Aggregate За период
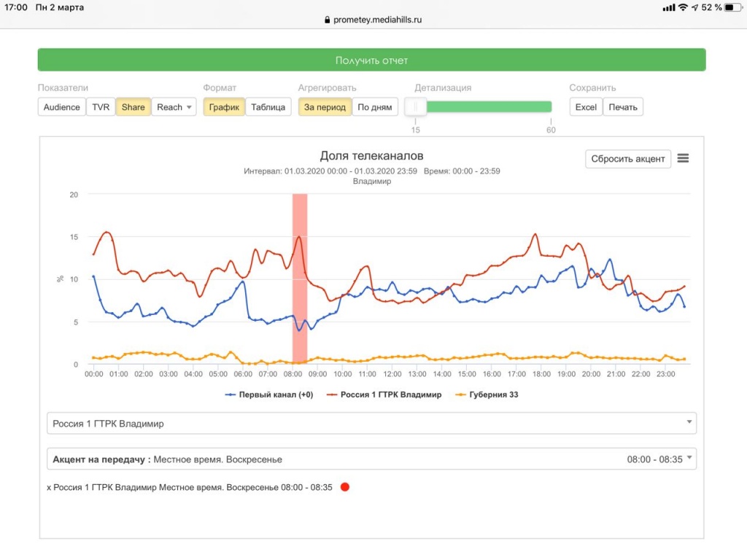Viewport: 747px width, 560px height. pyautogui.click(x=325, y=107)
